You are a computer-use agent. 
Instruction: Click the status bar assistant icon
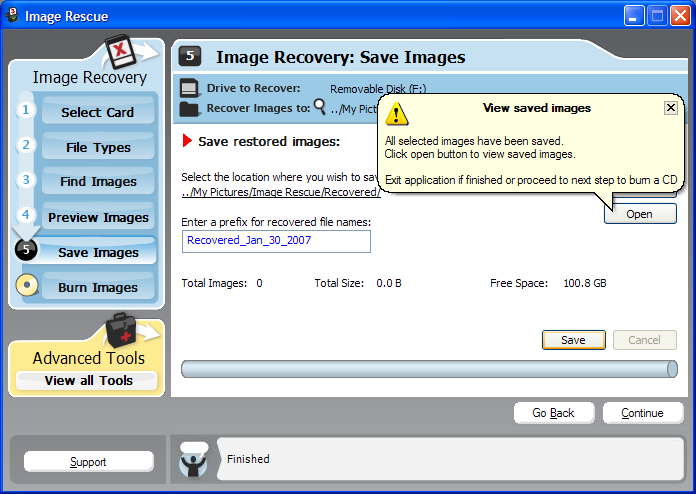pos(194,459)
